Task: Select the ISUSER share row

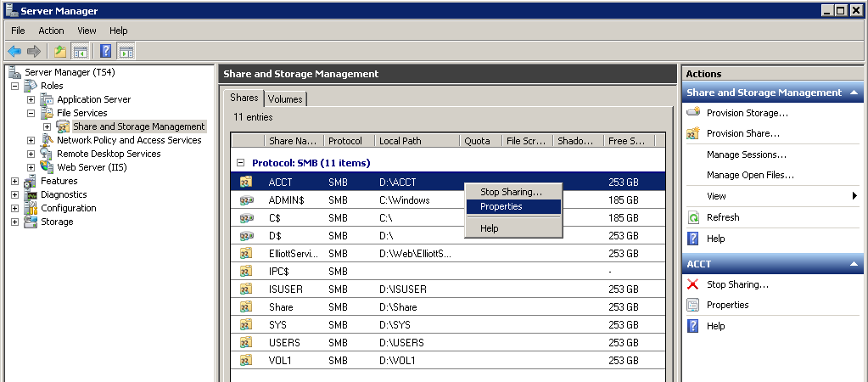Action: 448,289
